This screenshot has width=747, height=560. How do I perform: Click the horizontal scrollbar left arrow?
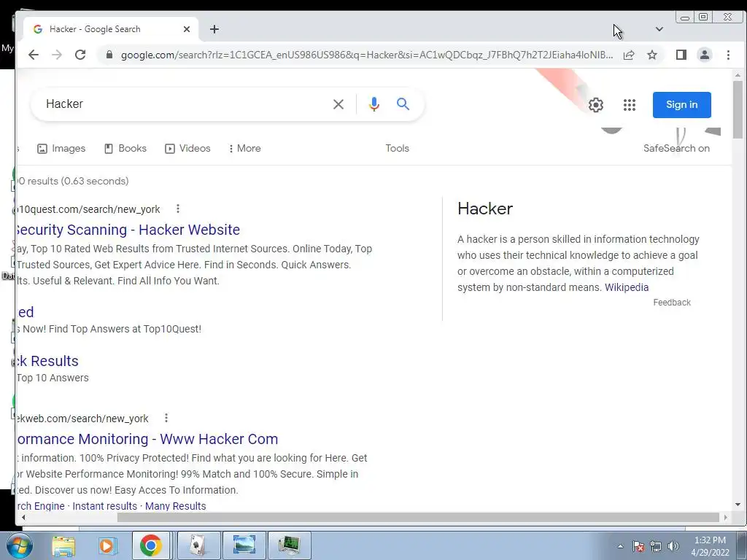tap(23, 517)
